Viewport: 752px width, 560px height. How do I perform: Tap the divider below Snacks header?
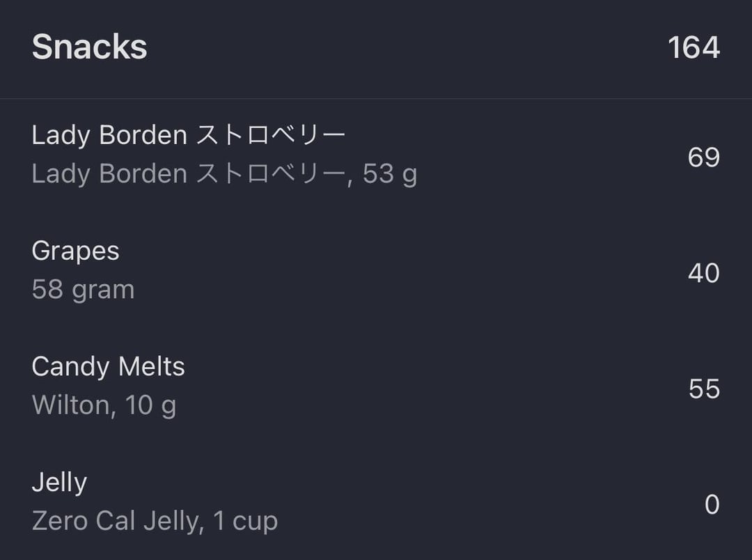point(376,99)
